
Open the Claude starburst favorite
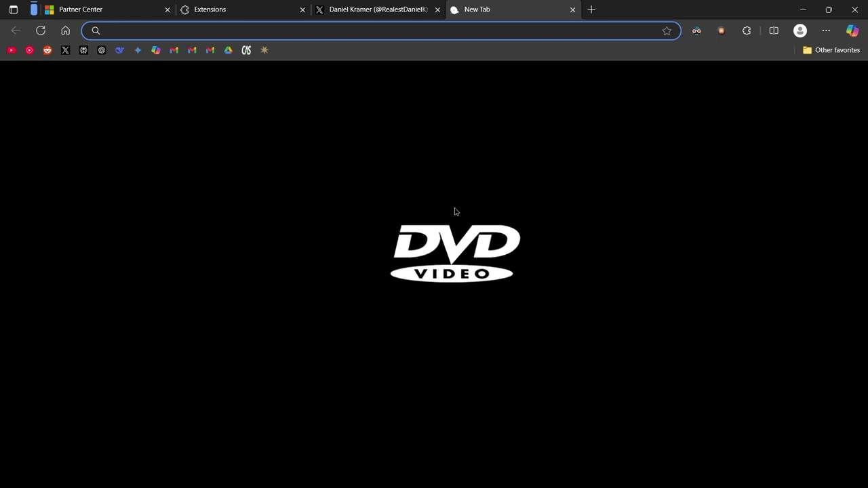pyautogui.click(x=264, y=50)
